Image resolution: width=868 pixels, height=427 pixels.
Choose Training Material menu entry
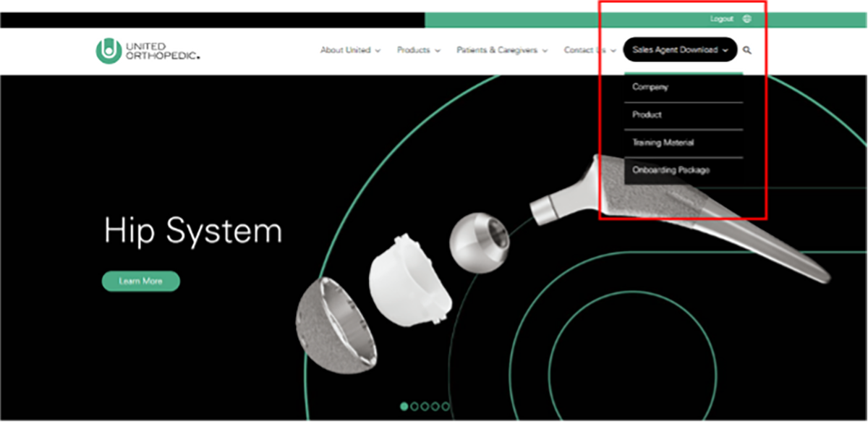pos(684,143)
